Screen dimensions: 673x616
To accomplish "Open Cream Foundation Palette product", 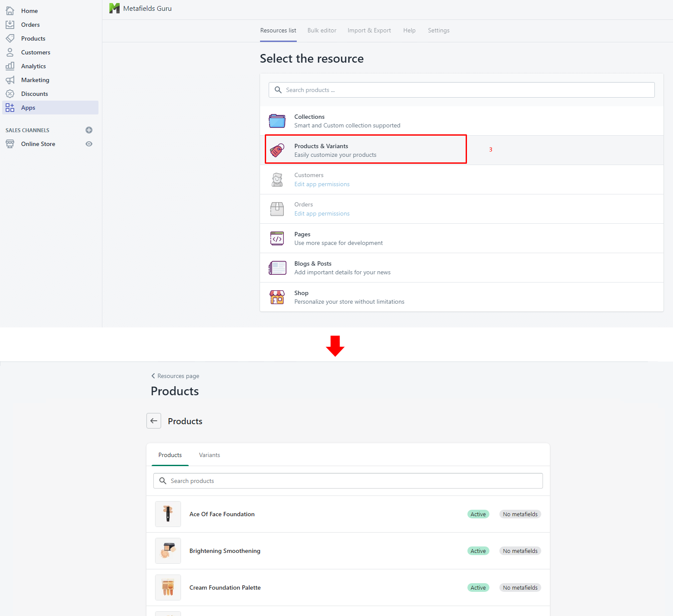I will point(225,587).
